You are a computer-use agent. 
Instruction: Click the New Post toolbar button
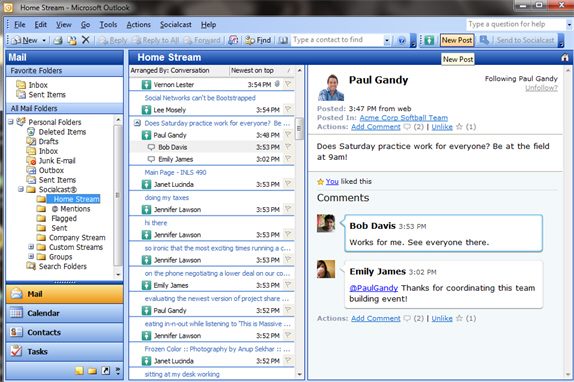(x=457, y=40)
